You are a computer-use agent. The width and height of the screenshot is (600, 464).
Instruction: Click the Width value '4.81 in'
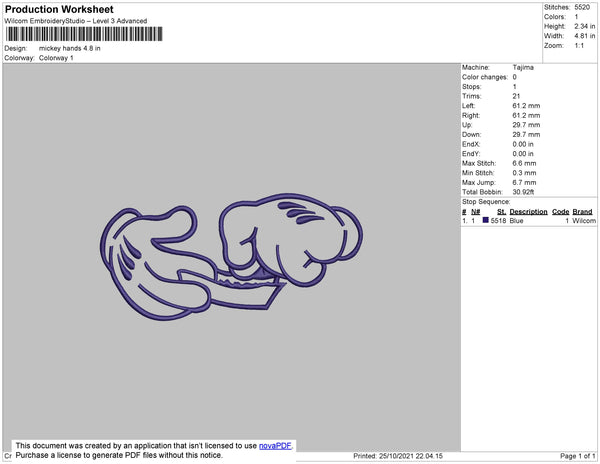coord(585,36)
